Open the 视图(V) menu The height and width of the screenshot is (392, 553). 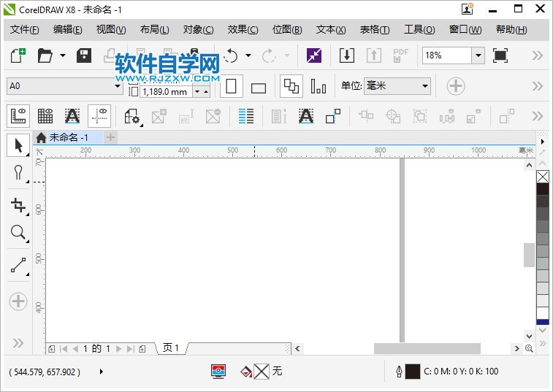(x=111, y=30)
